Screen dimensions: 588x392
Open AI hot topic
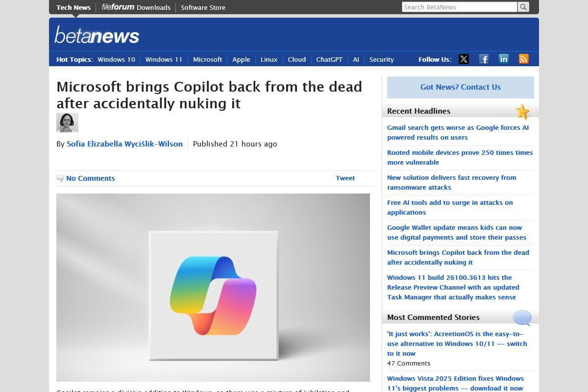[x=356, y=59]
